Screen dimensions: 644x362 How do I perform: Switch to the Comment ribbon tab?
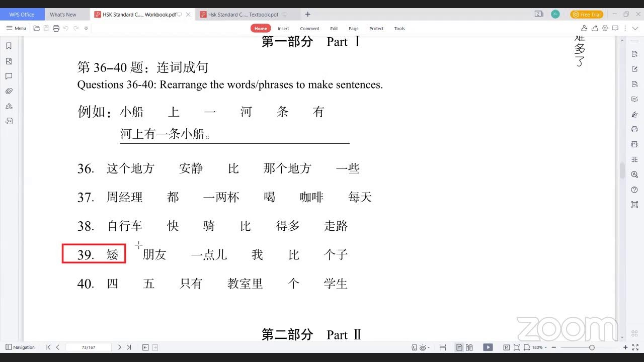pos(309,29)
